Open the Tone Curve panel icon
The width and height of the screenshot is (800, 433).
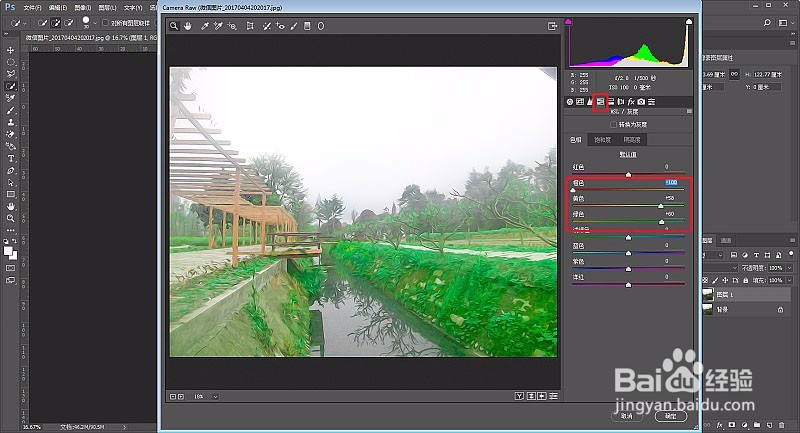pos(580,102)
